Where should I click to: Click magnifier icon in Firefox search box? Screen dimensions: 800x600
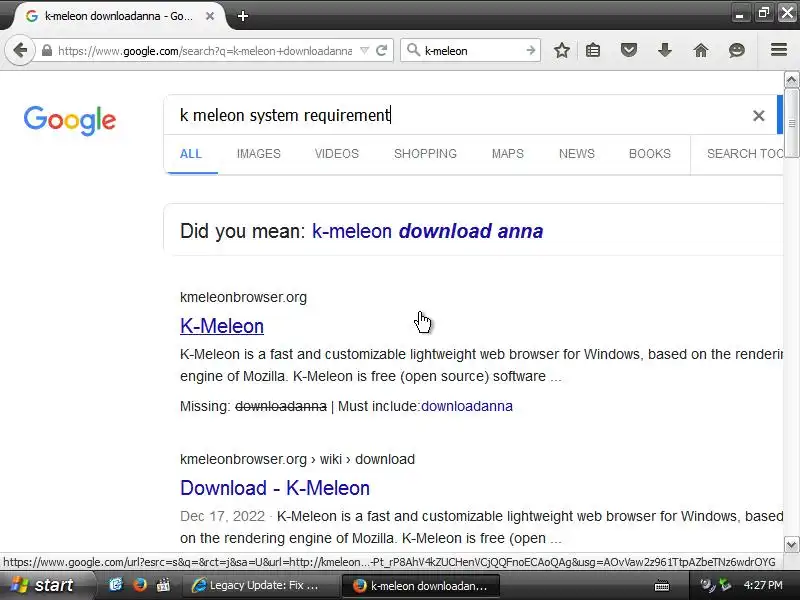(413, 50)
